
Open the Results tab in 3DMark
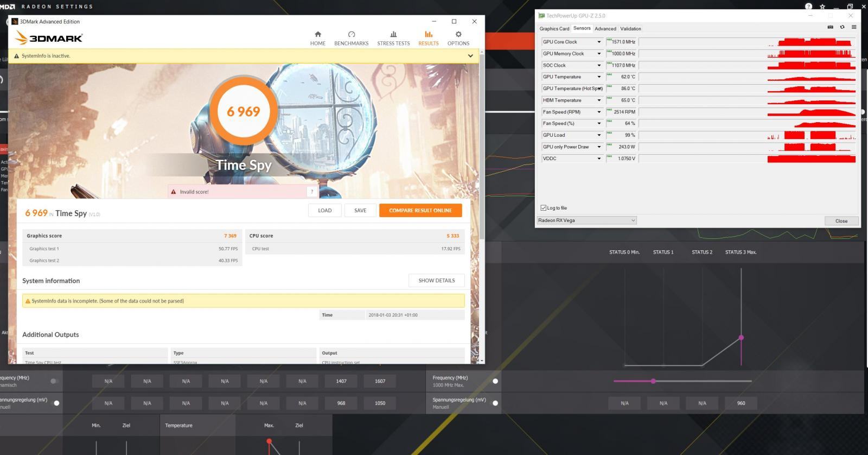pyautogui.click(x=429, y=38)
